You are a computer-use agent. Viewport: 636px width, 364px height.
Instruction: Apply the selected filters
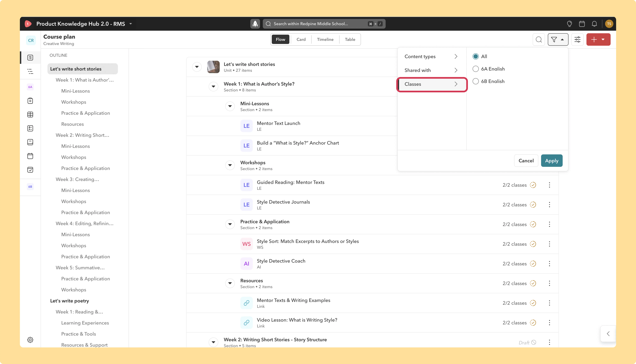tap(552, 161)
